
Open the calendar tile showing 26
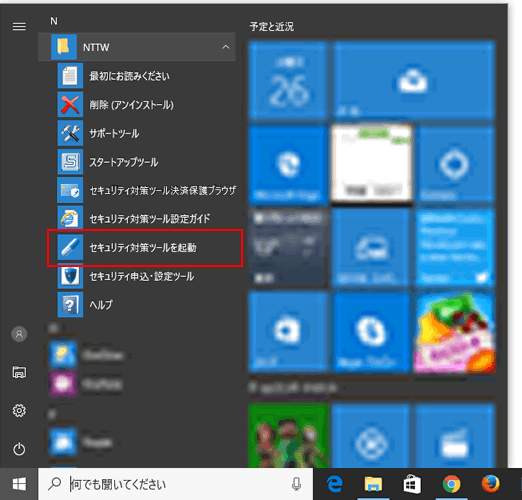288,80
